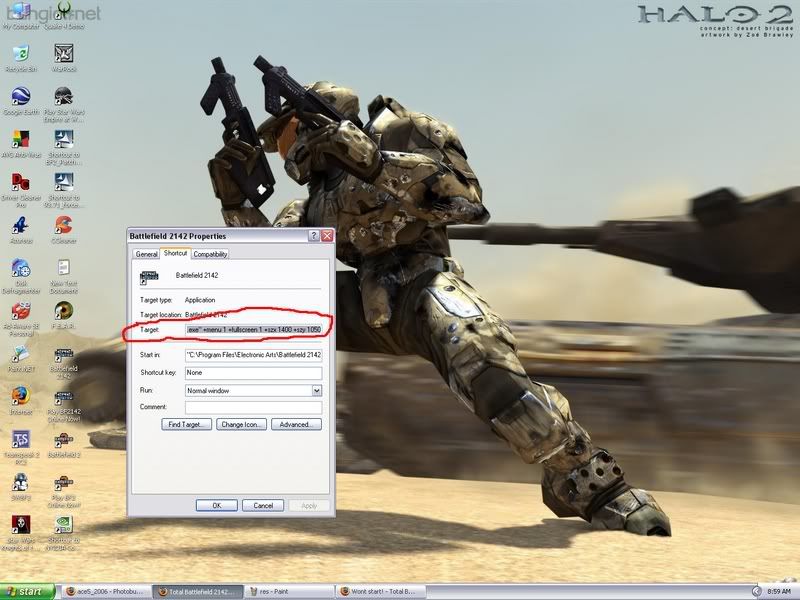Image resolution: width=800 pixels, height=600 pixels.
Task: Launch the Paint.NET desktop shortcut
Action: tap(20, 355)
